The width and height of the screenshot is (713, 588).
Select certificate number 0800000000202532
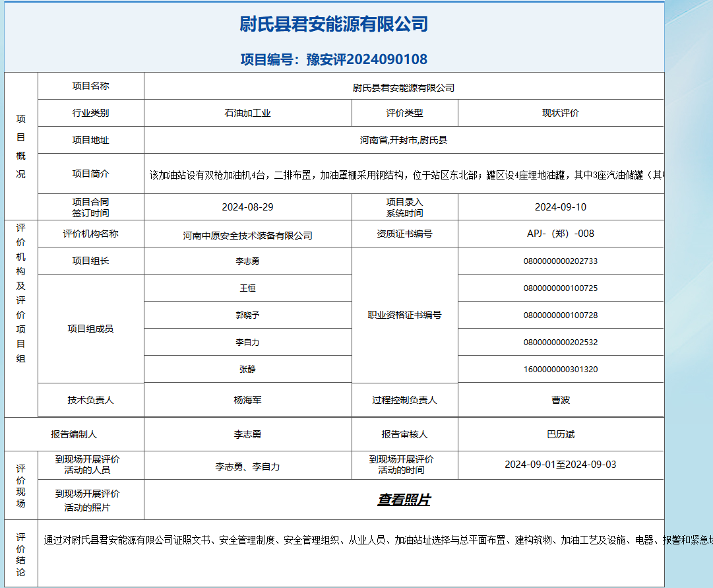click(x=561, y=343)
